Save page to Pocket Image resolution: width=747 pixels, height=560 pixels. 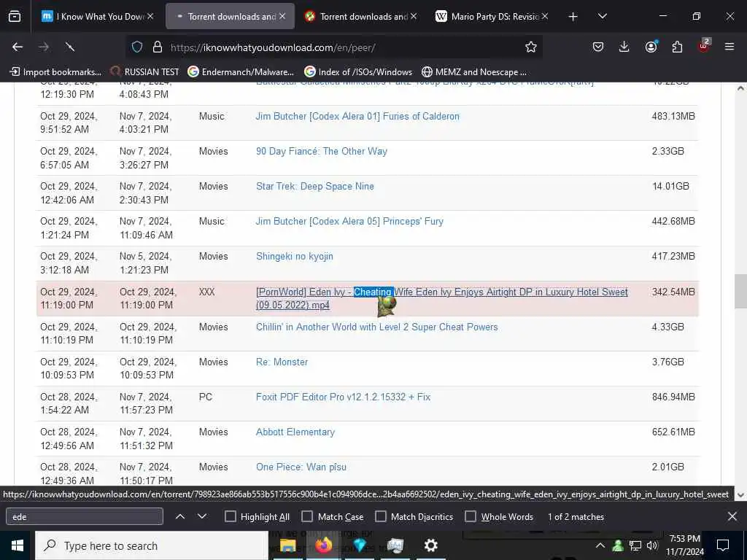pos(598,47)
